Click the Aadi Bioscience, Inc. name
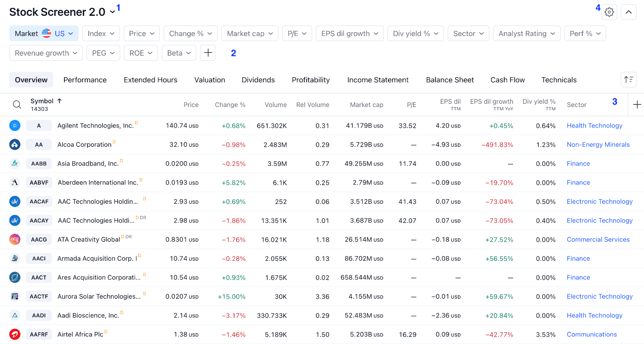 pyautogui.click(x=88, y=315)
